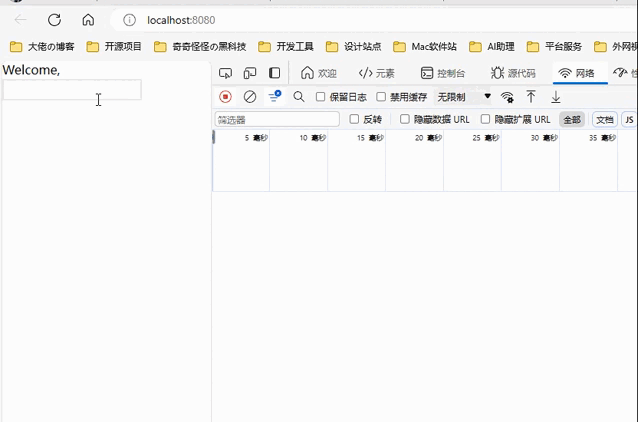Viewport: 638px width, 422px height.
Task: Stop recording network log
Action: pyautogui.click(x=225, y=97)
